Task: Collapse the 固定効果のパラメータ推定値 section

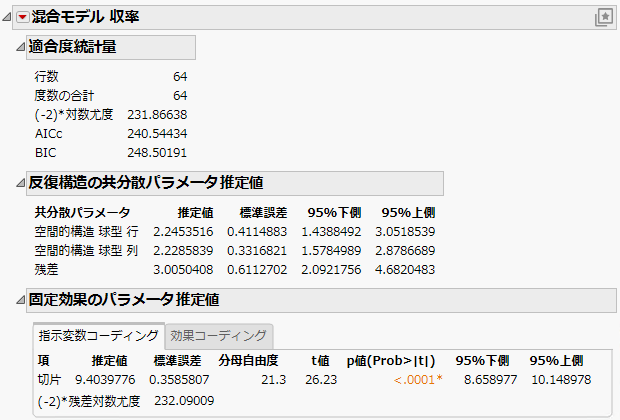Action: click(x=21, y=300)
